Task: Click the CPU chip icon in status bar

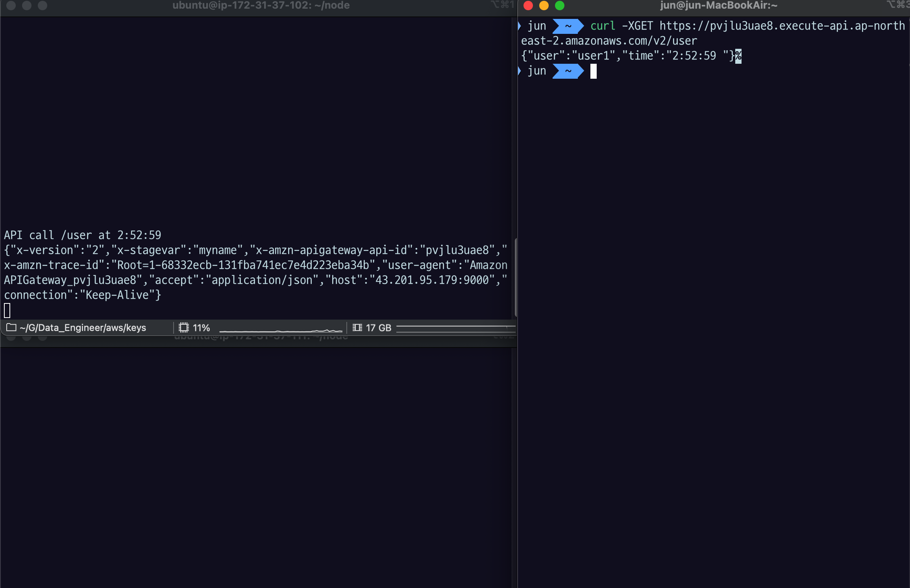Action: (183, 327)
